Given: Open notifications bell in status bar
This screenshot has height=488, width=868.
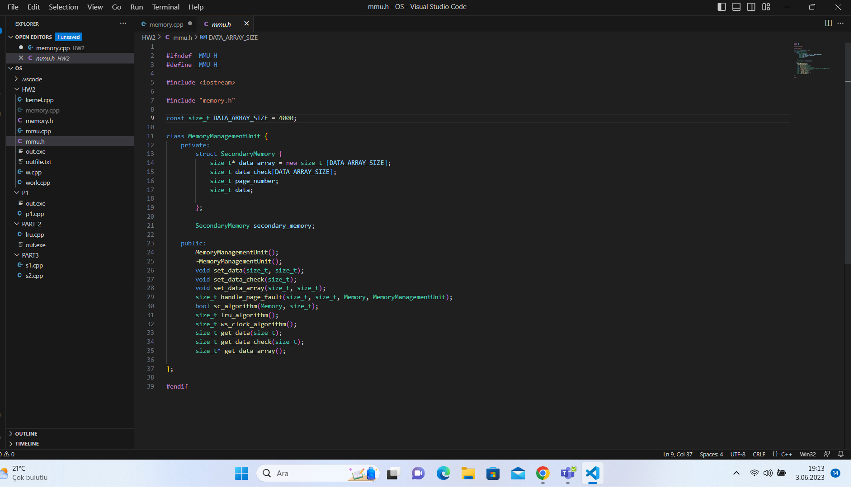Looking at the screenshot, I should (x=841, y=454).
